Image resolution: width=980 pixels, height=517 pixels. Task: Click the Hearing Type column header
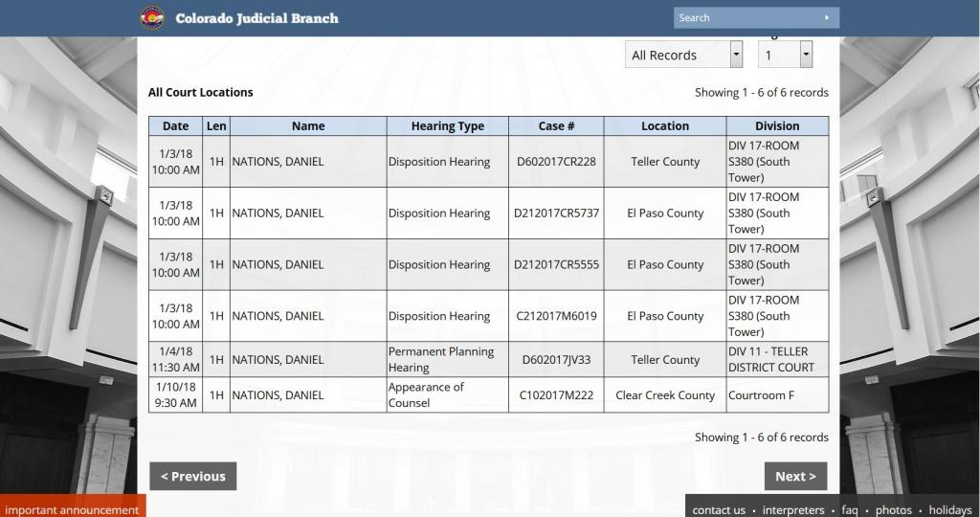tap(447, 125)
